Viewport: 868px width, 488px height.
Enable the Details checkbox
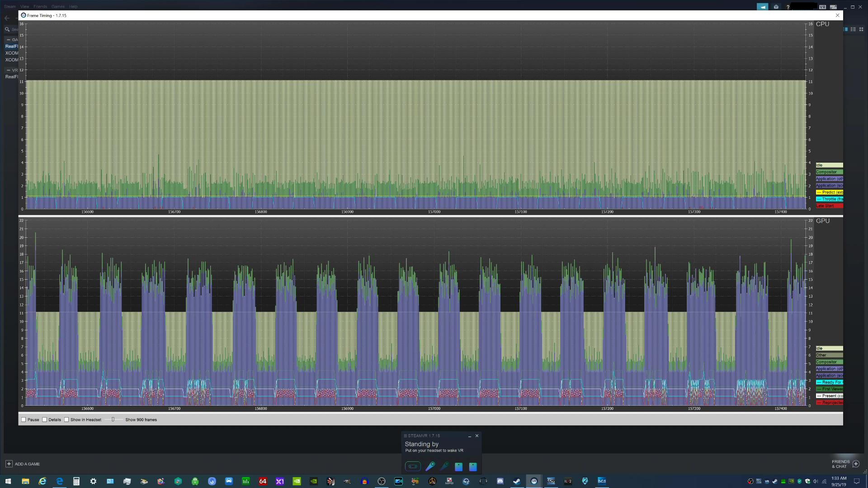[45, 420]
